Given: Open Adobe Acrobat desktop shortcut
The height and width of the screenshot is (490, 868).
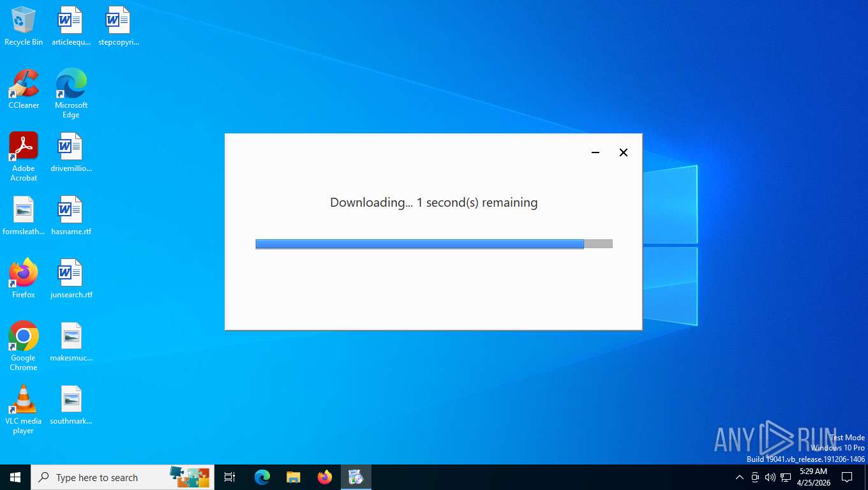Looking at the screenshot, I should [x=24, y=157].
